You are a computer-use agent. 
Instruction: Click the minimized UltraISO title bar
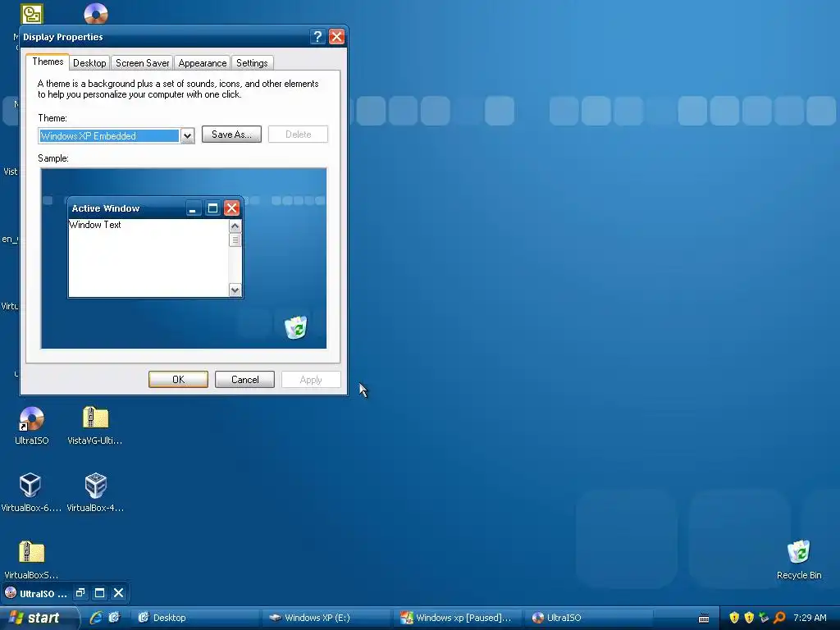coord(65,592)
